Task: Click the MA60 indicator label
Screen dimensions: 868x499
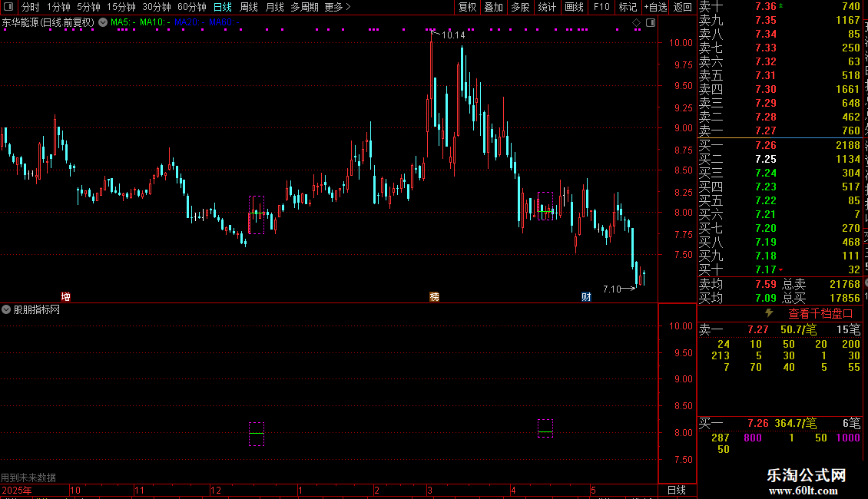Action: click(x=224, y=23)
